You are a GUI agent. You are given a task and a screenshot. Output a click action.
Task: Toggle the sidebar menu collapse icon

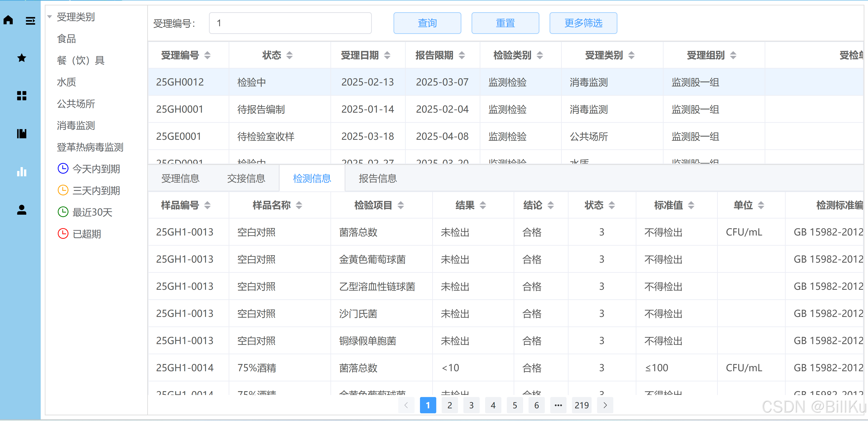[x=30, y=21]
